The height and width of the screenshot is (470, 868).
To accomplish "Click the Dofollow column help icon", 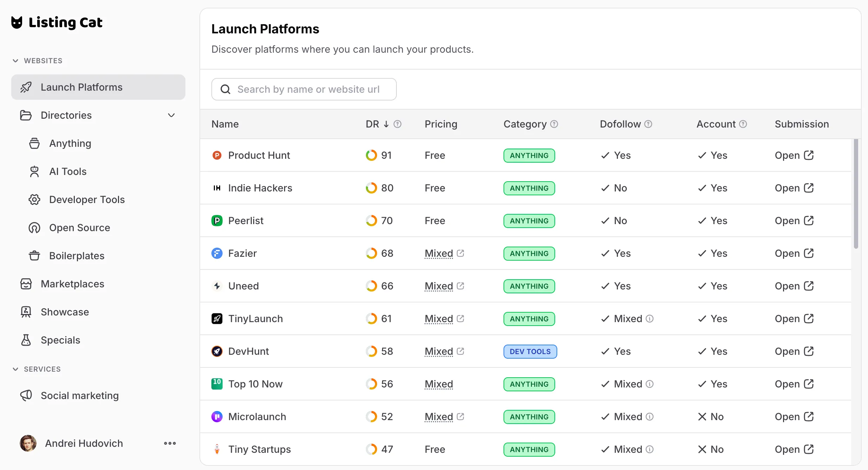I will coord(649,124).
